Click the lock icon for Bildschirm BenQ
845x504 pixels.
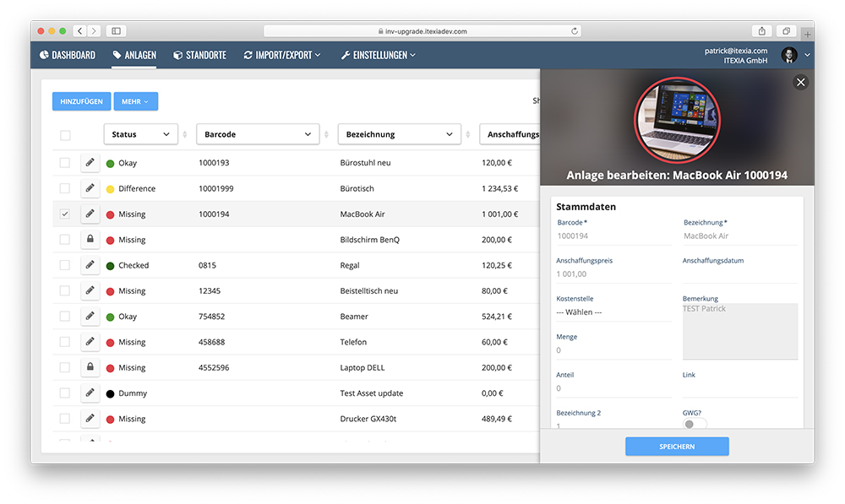90,239
